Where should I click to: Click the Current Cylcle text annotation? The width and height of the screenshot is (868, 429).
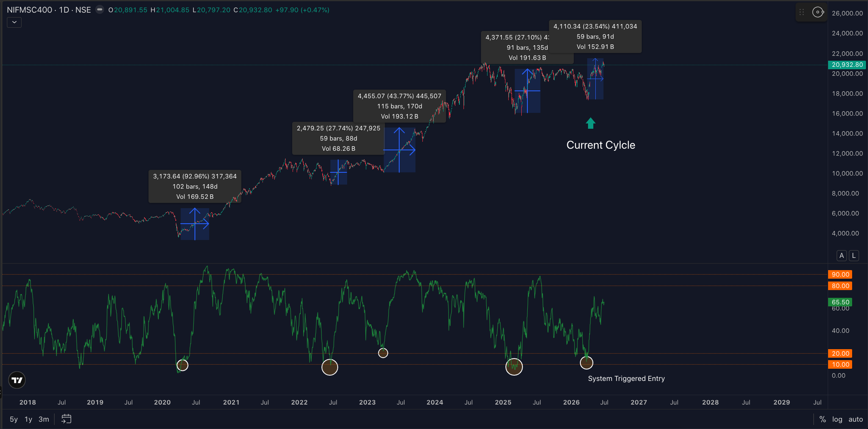(x=601, y=145)
